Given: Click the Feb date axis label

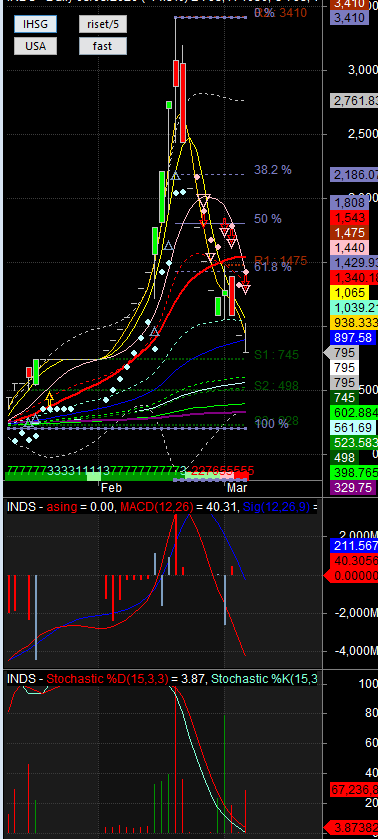Looking at the screenshot, I should (111, 488).
